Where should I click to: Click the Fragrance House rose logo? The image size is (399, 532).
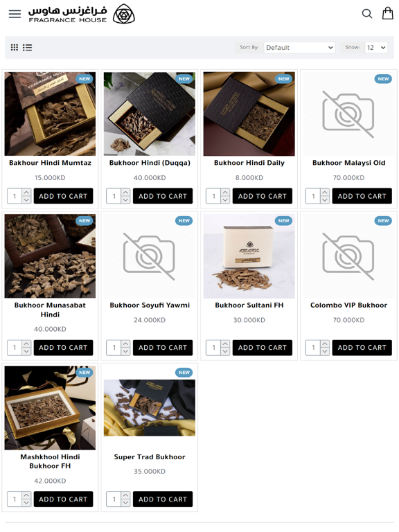click(123, 15)
